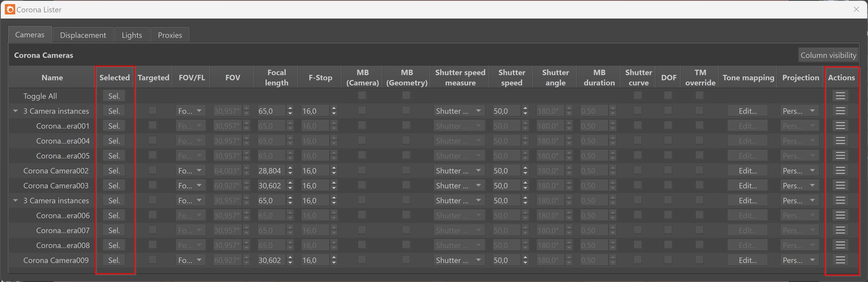Toggle MB (Geometry) checkbox in Toggle All row

tap(406, 95)
